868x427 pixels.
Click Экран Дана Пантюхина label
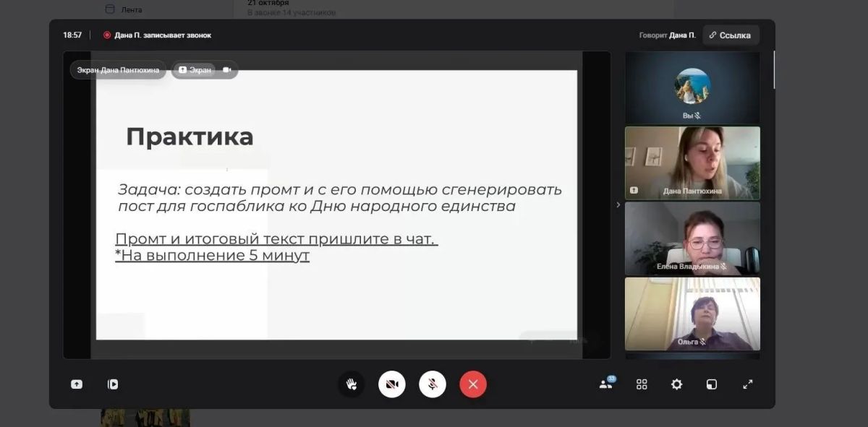pos(119,70)
